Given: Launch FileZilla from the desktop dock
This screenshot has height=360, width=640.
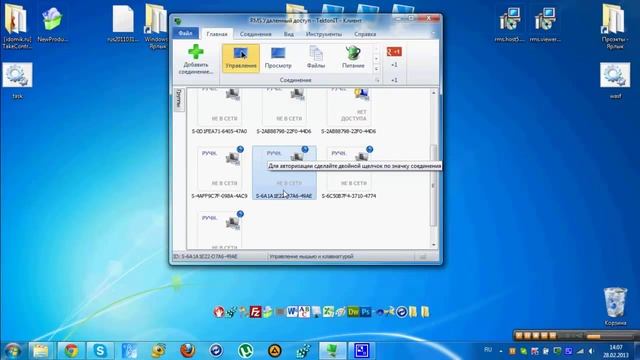Looking at the screenshot, I should click(x=256, y=312).
